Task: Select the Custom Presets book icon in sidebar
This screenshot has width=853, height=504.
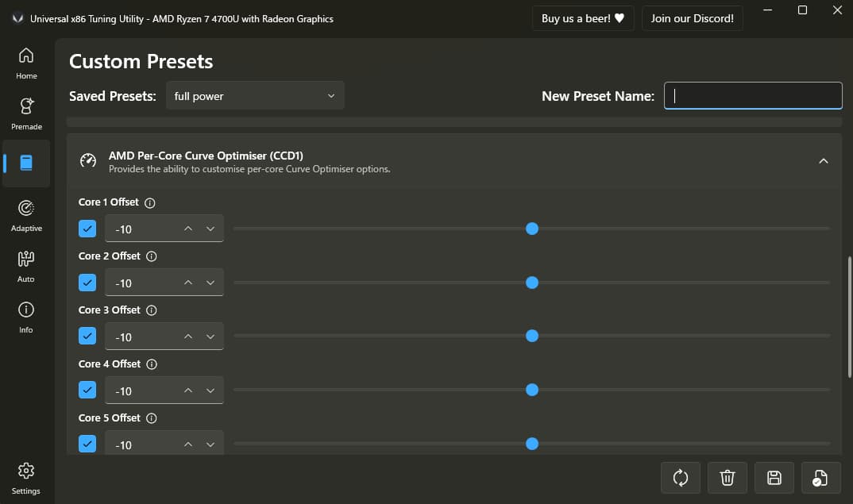Action: [x=26, y=164]
